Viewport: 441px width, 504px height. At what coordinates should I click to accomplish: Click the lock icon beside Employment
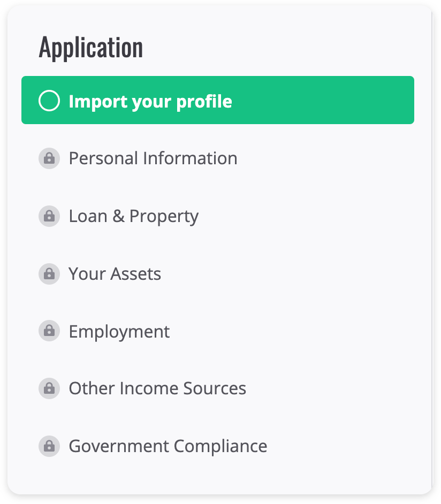49,331
